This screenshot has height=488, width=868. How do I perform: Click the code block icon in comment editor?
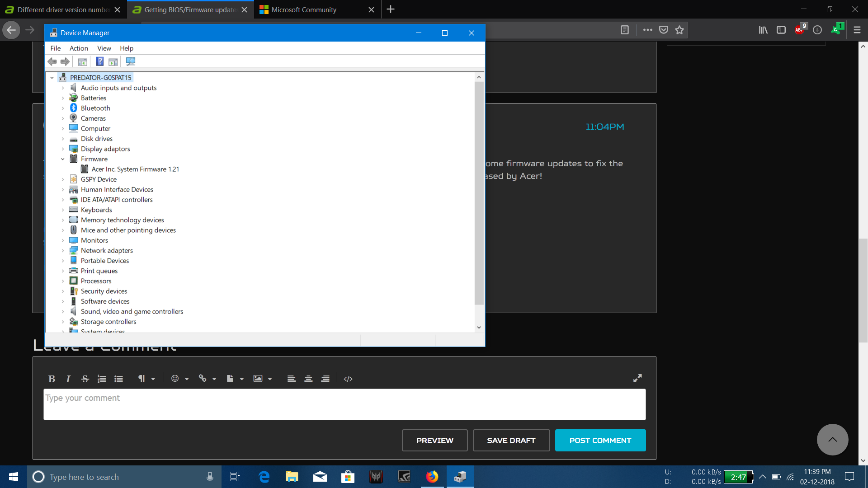348,378
